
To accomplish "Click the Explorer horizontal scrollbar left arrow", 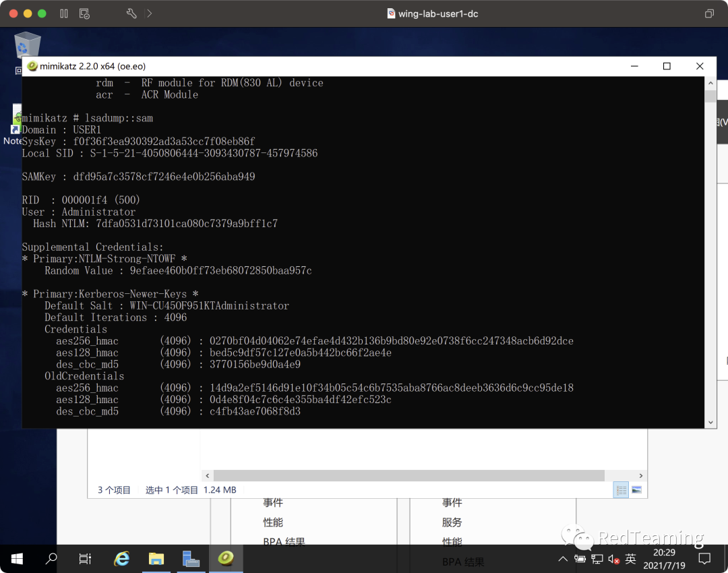I will [x=207, y=475].
